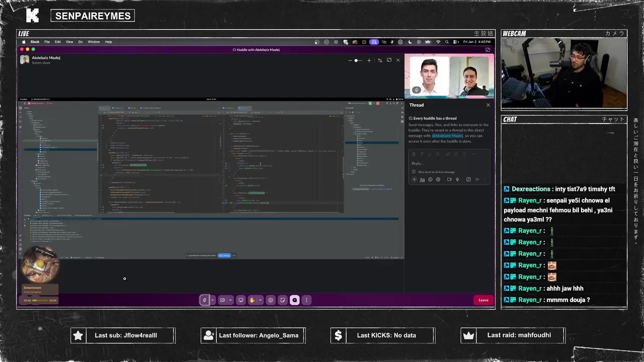
Task: Raise hand in the huddle
Action: (252, 300)
